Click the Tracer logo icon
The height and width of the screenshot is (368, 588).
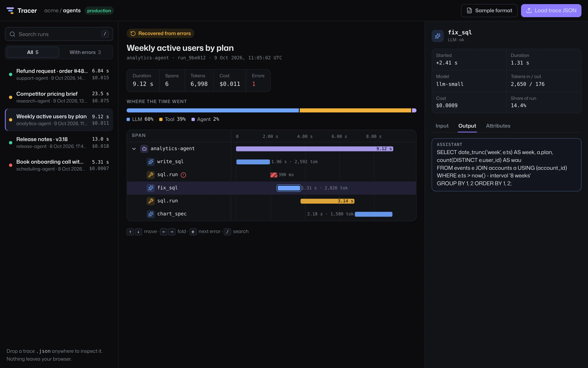[x=10, y=11]
